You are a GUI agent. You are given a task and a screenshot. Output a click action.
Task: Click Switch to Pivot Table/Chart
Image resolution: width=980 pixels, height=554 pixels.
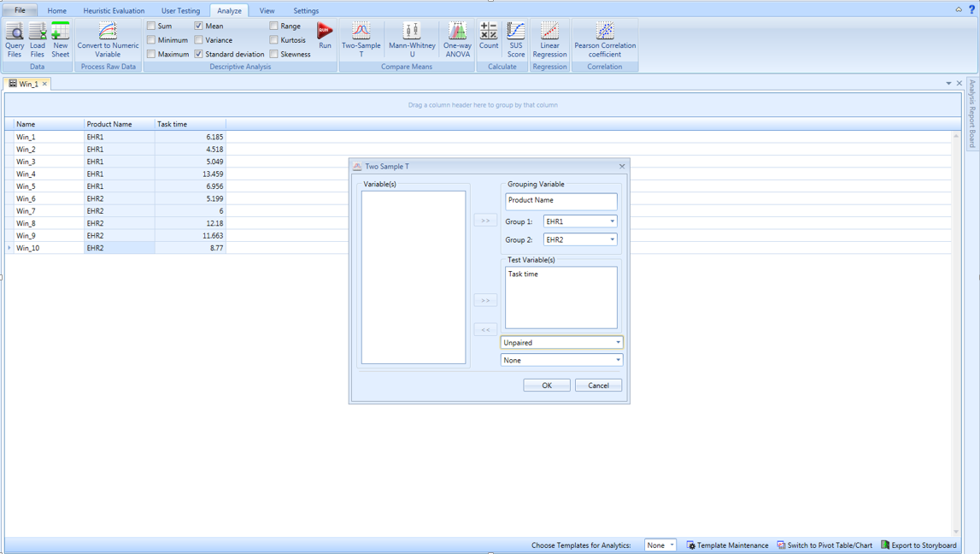point(824,545)
